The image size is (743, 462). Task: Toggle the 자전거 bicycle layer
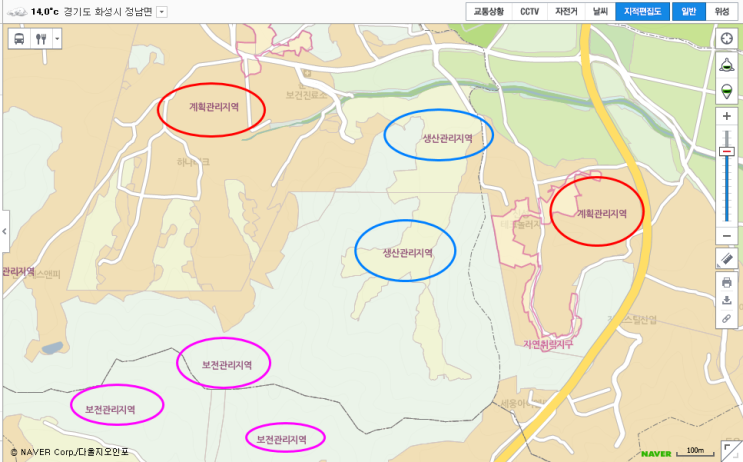tap(566, 11)
